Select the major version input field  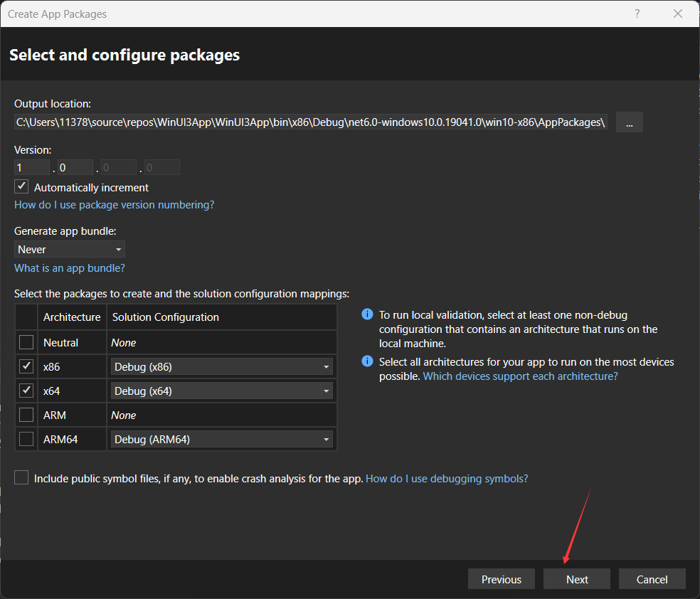31,166
